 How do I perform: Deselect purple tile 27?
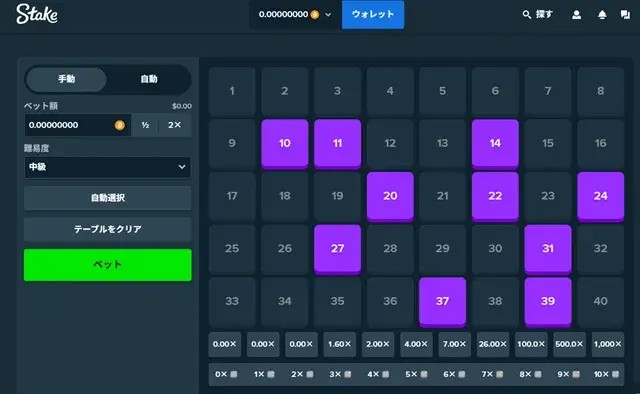337,249
